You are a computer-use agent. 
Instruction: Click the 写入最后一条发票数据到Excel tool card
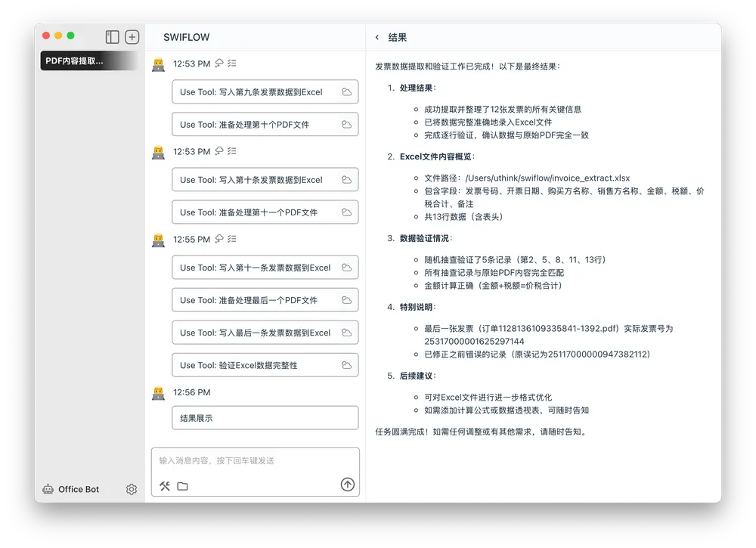[265, 333]
